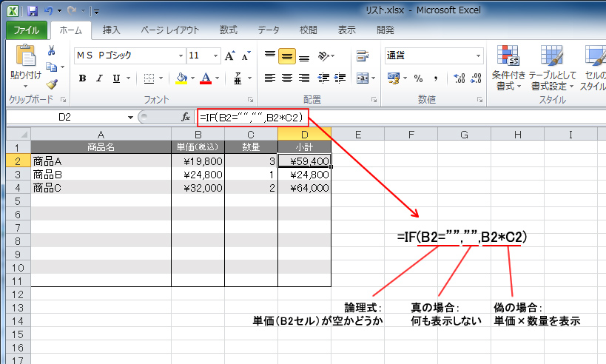The width and height of the screenshot is (606, 364).
Task: Click the text orientation icon
Action: point(323,56)
